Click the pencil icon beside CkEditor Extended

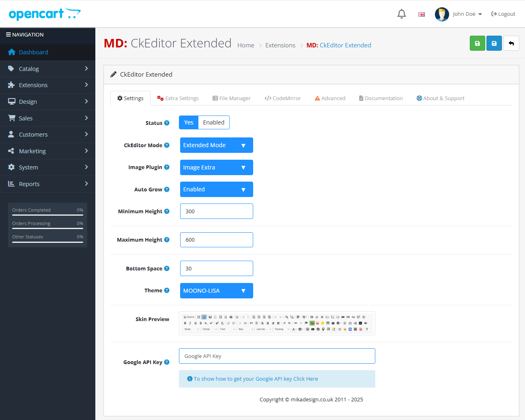coord(114,75)
